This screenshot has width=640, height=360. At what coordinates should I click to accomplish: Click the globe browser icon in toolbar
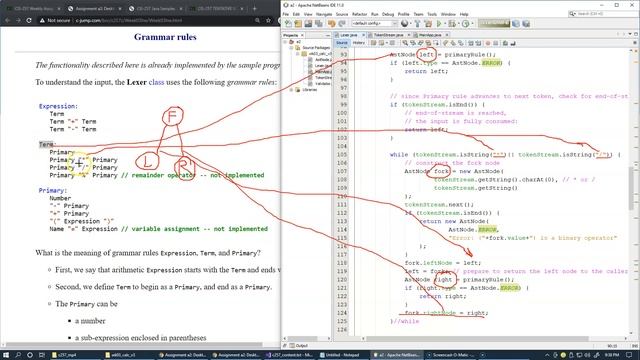pyautogui.click(x=404, y=24)
